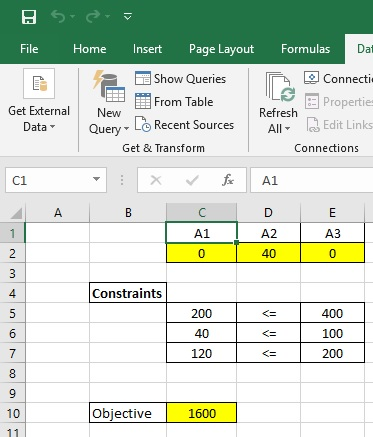Click the From Table icon
373x437 pixels.
point(143,101)
